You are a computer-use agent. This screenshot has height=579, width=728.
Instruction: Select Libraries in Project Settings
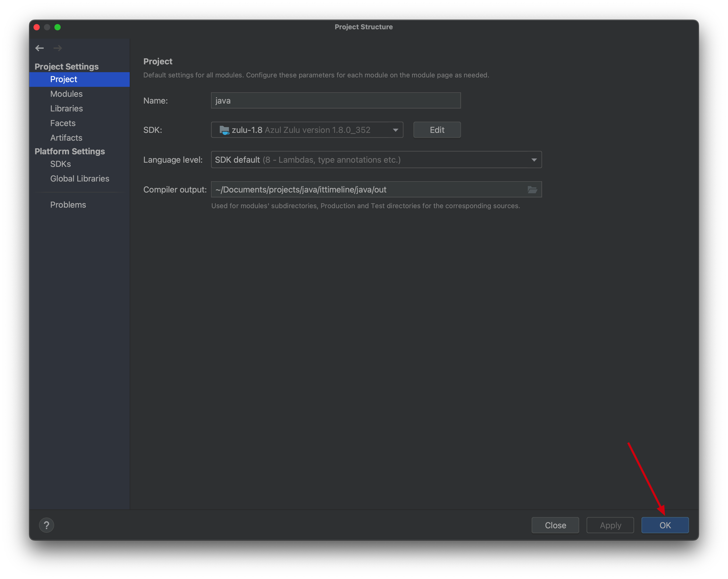66,108
